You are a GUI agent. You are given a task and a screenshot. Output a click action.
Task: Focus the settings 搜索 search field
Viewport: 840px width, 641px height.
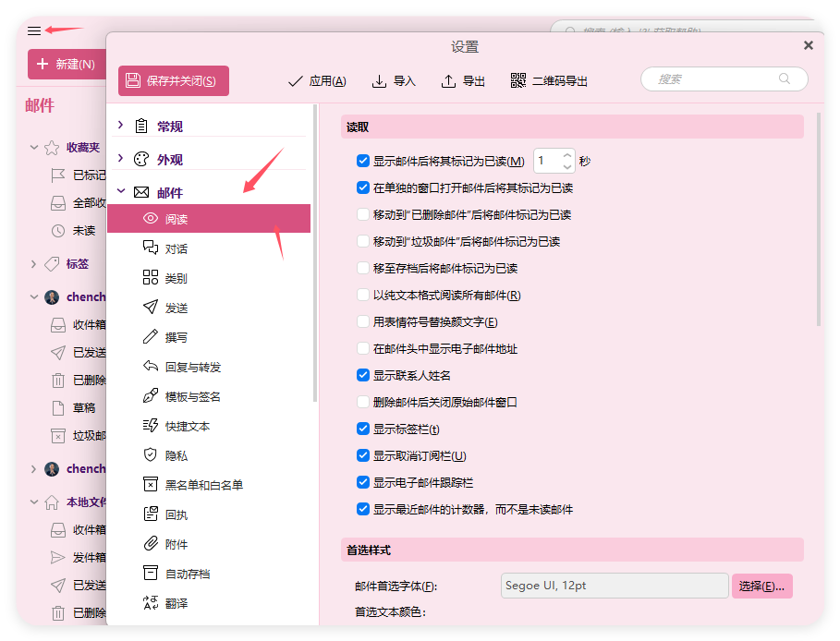[724, 79]
